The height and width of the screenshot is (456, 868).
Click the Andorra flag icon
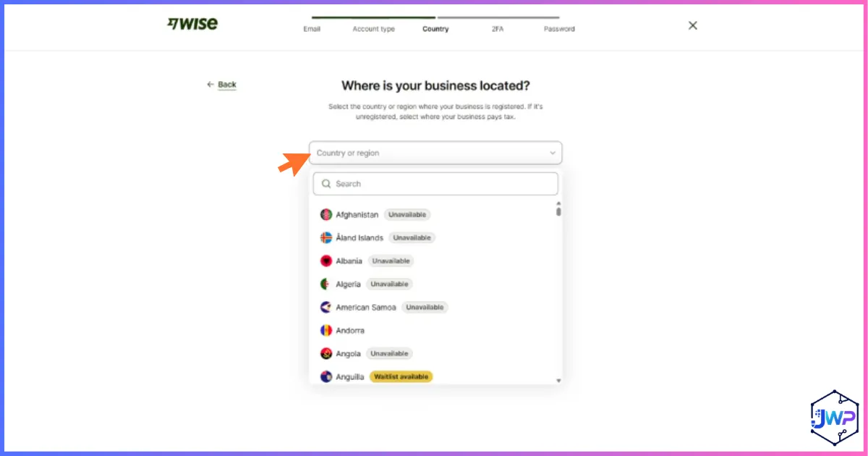pyautogui.click(x=326, y=330)
